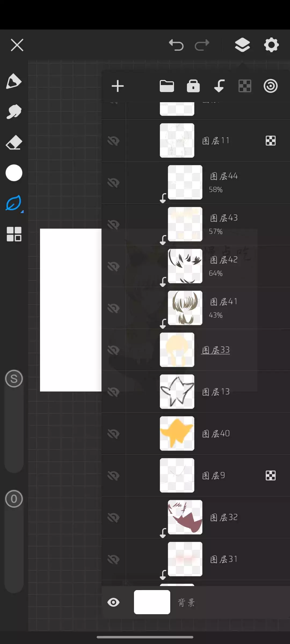Open the settings gear
This screenshot has height=644, width=290.
coord(271,45)
